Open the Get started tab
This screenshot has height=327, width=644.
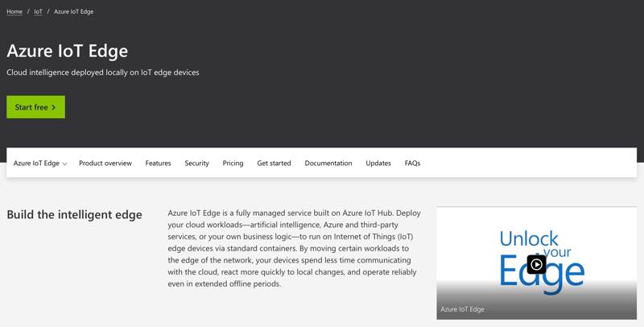pyautogui.click(x=274, y=163)
